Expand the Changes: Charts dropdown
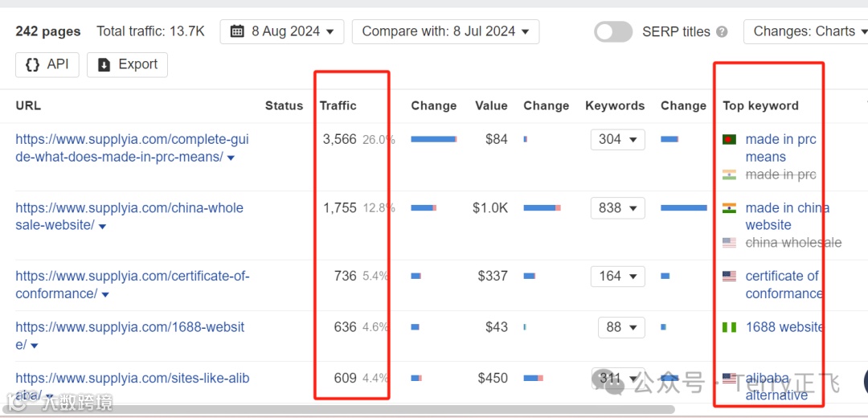Screen dimensions: 868x418 805,31
